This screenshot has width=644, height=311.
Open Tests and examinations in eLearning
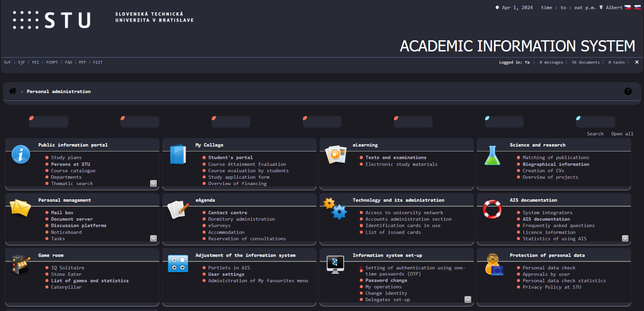[396, 157]
